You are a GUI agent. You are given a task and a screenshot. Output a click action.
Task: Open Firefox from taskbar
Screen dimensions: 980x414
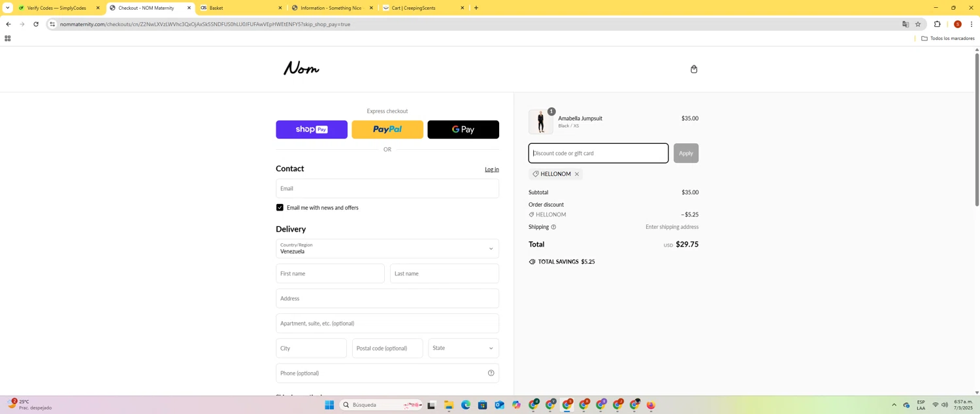tap(651, 405)
